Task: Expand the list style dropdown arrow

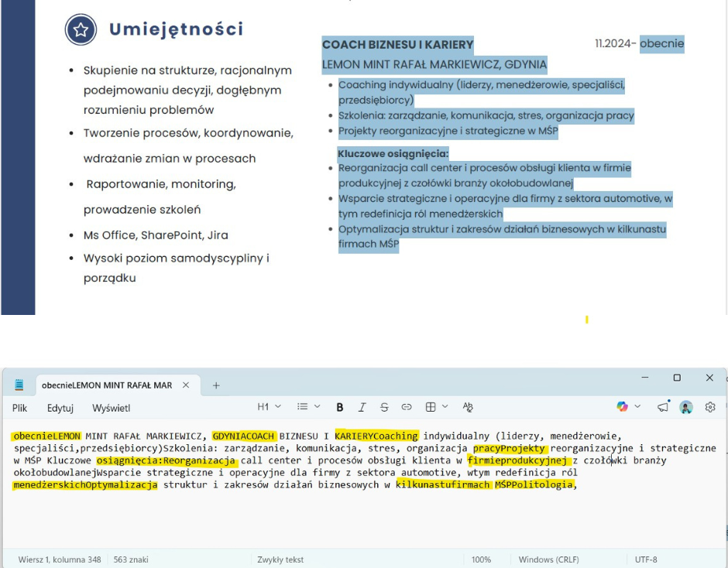Action: pyautogui.click(x=317, y=406)
